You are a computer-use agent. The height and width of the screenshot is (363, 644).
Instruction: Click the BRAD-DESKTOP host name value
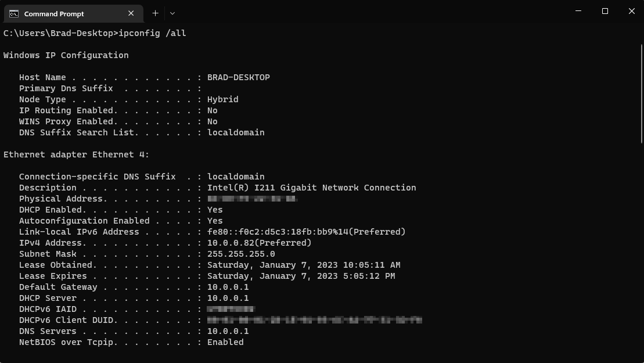pos(239,77)
